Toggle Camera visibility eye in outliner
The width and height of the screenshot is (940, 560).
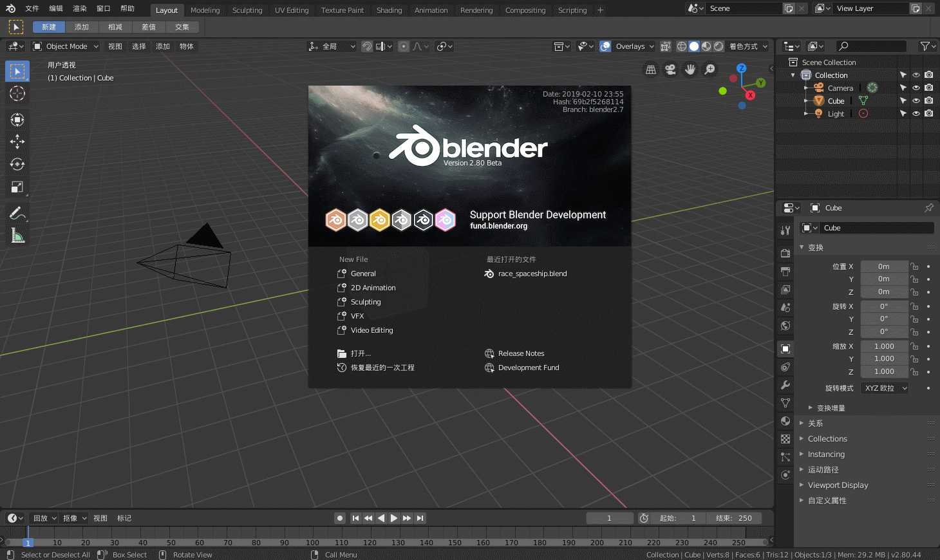(x=916, y=88)
